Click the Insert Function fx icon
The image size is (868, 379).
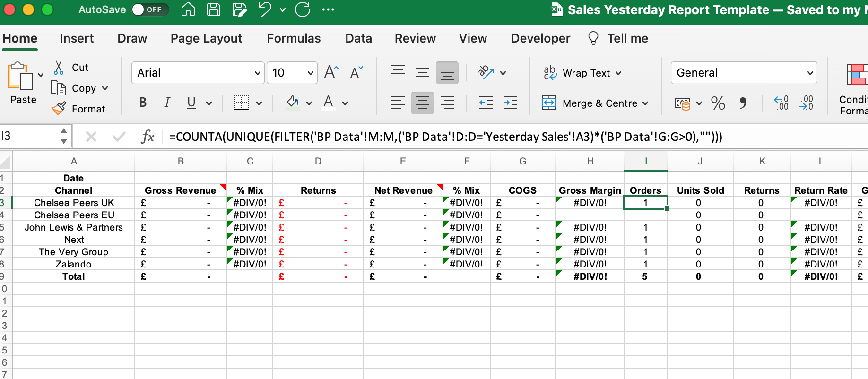pos(148,137)
